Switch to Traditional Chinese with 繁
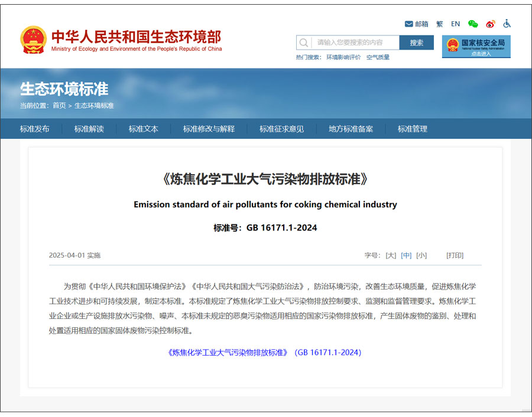 point(439,24)
